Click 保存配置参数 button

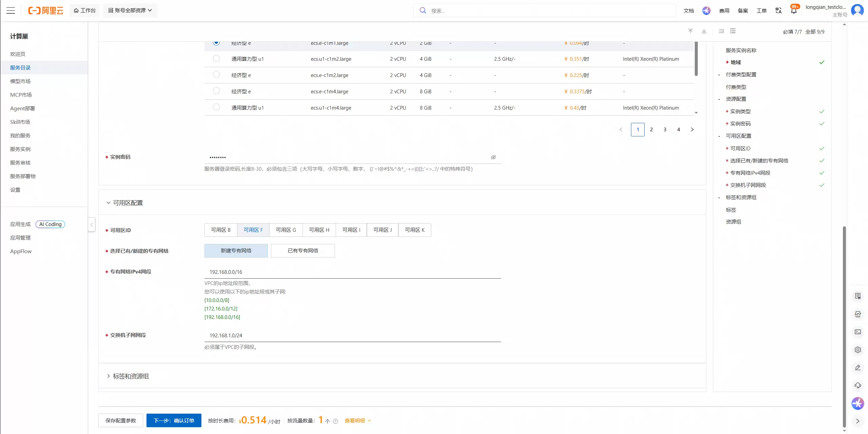pos(121,420)
